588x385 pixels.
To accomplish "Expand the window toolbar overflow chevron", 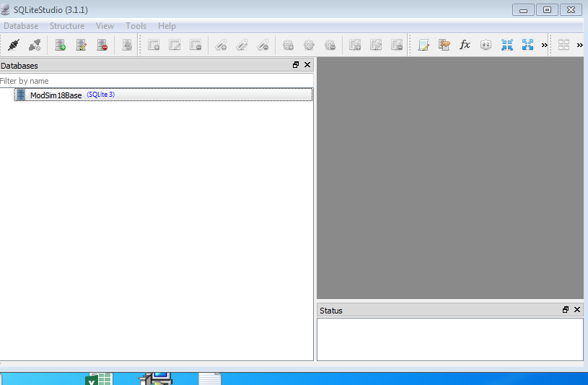I will pos(580,45).
